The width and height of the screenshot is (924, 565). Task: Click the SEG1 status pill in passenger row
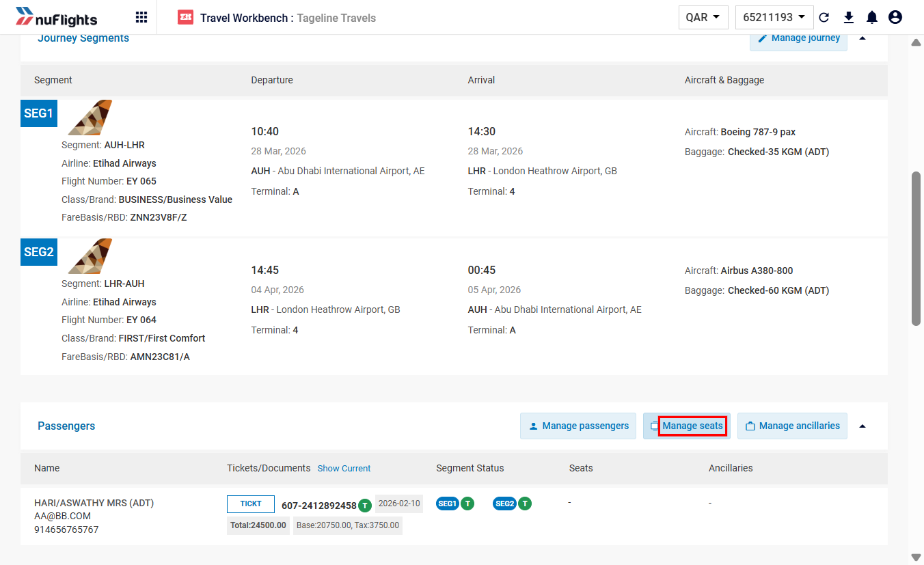point(448,504)
